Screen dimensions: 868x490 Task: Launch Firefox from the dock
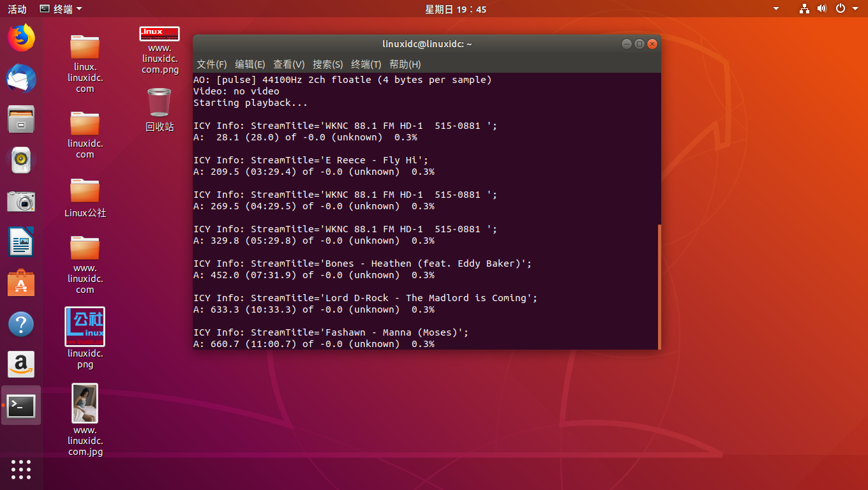click(x=21, y=38)
